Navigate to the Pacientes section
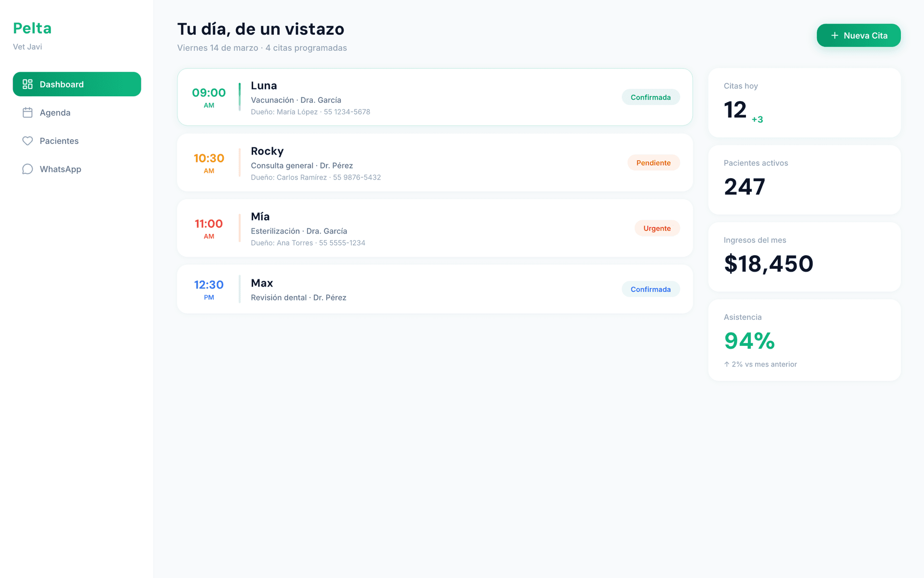 pyautogui.click(x=59, y=141)
